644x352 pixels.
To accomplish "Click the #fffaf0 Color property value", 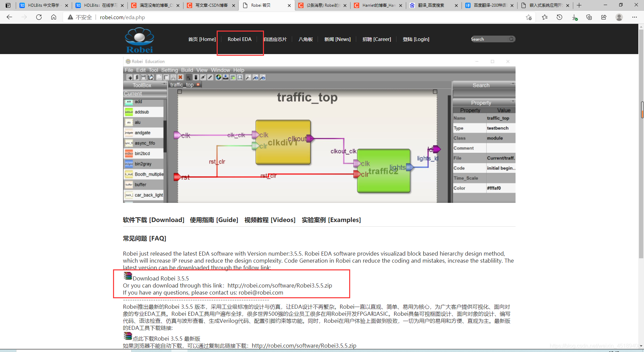I will click(500, 188).
